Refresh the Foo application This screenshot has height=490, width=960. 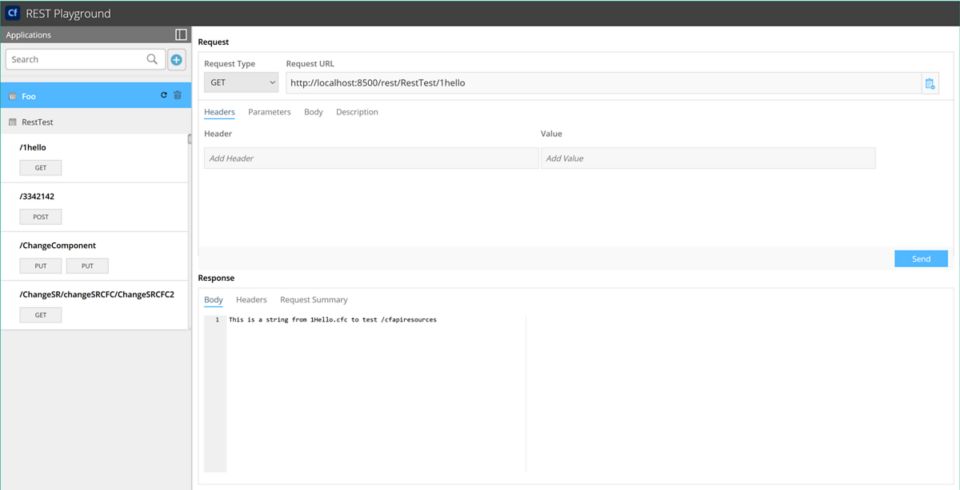(x=164, y=96)
